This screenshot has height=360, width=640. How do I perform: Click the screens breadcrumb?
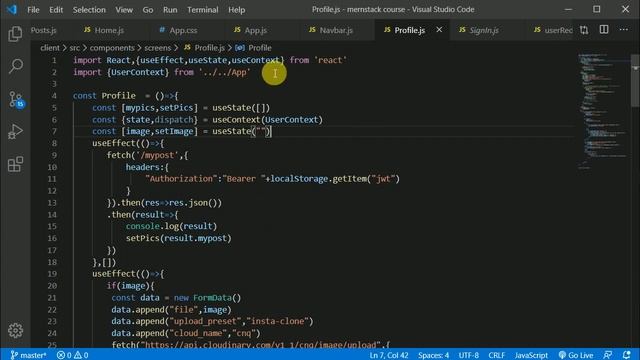coord(158,48)
